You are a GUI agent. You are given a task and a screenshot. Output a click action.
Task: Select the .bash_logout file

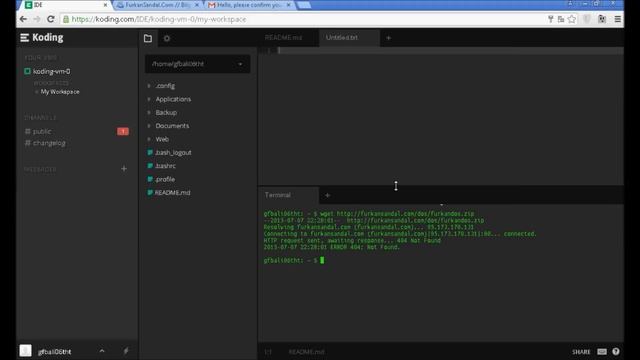click(x=173, y=153)
